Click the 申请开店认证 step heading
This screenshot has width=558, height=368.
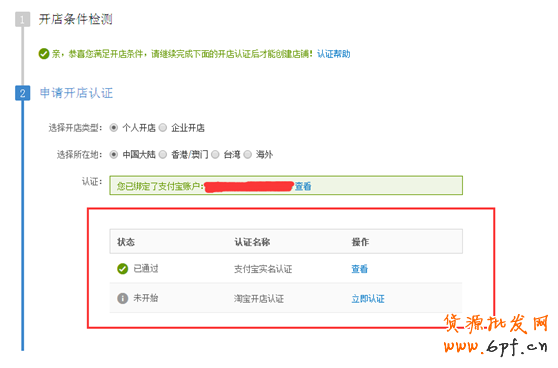[x=76, y=93]
